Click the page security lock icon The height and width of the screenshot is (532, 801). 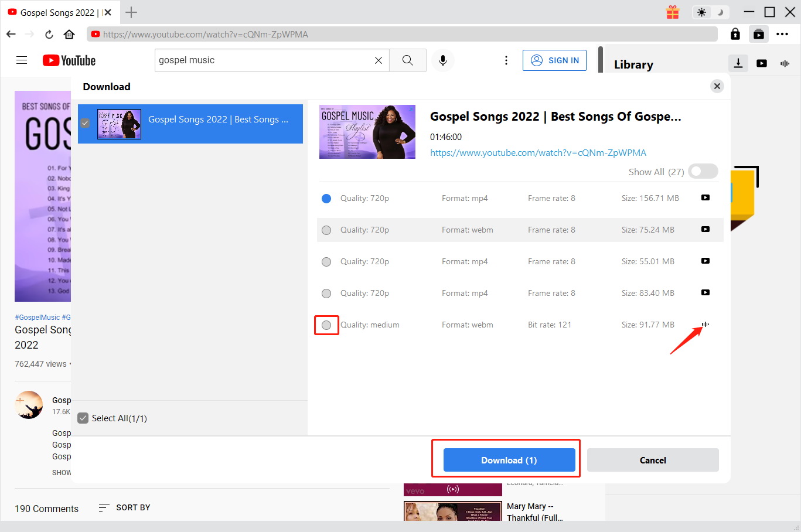pos(735,34)
